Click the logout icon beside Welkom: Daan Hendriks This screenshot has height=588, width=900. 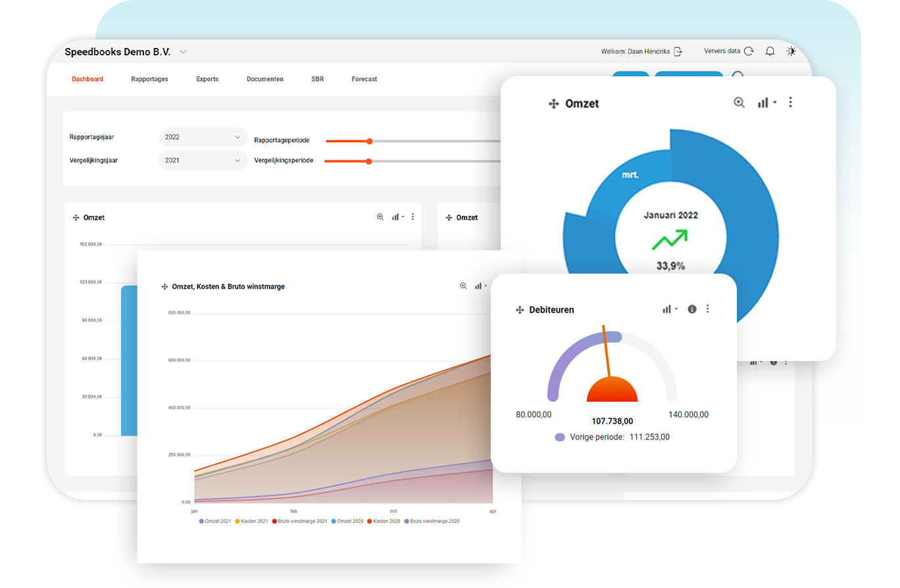pos(678,51)
